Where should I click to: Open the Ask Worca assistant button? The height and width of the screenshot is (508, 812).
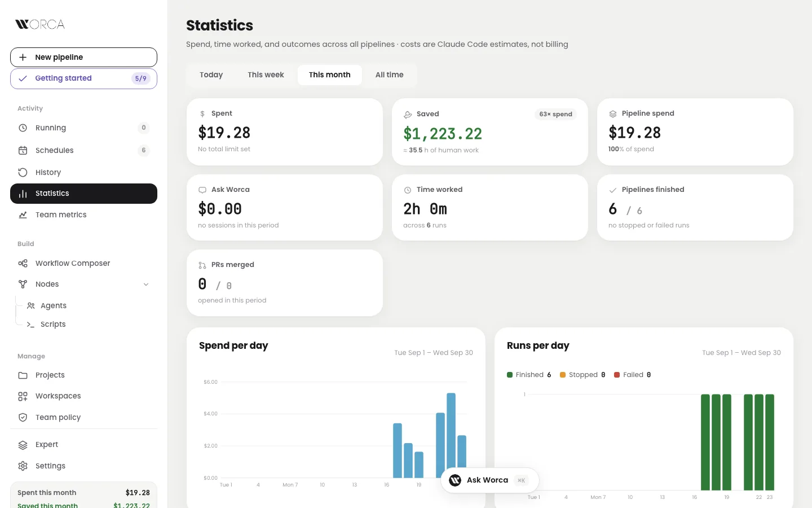(x=490, y=480)
